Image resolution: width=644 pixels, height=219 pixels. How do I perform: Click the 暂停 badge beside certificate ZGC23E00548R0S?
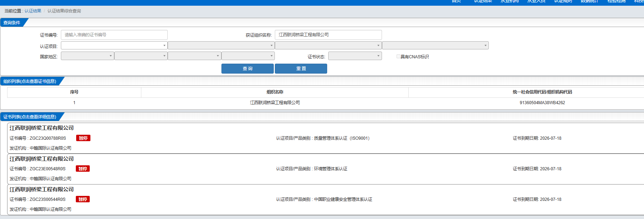tap(83, 169)
